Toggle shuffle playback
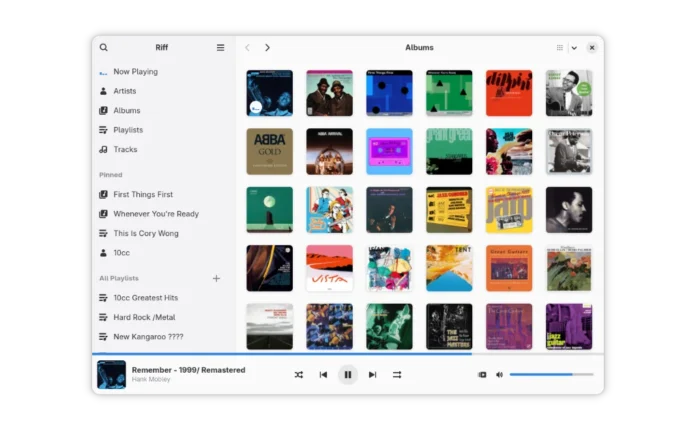 tap(299, 375)
